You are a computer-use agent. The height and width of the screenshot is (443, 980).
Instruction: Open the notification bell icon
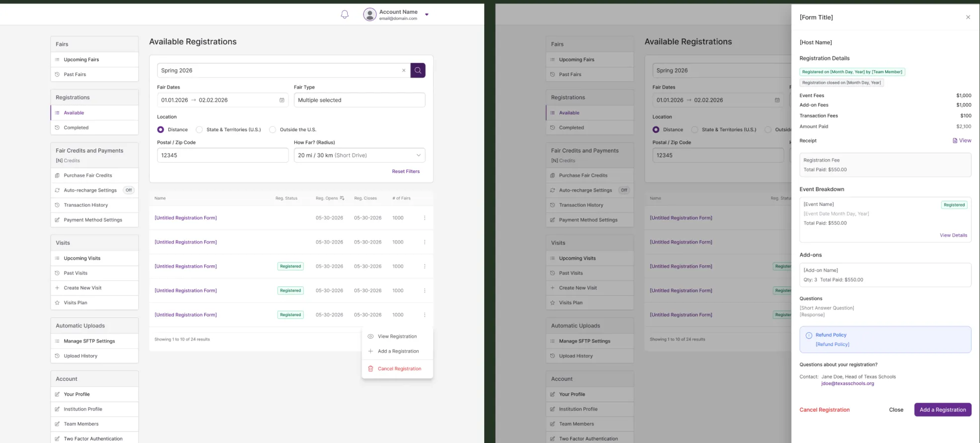[345, 14]
